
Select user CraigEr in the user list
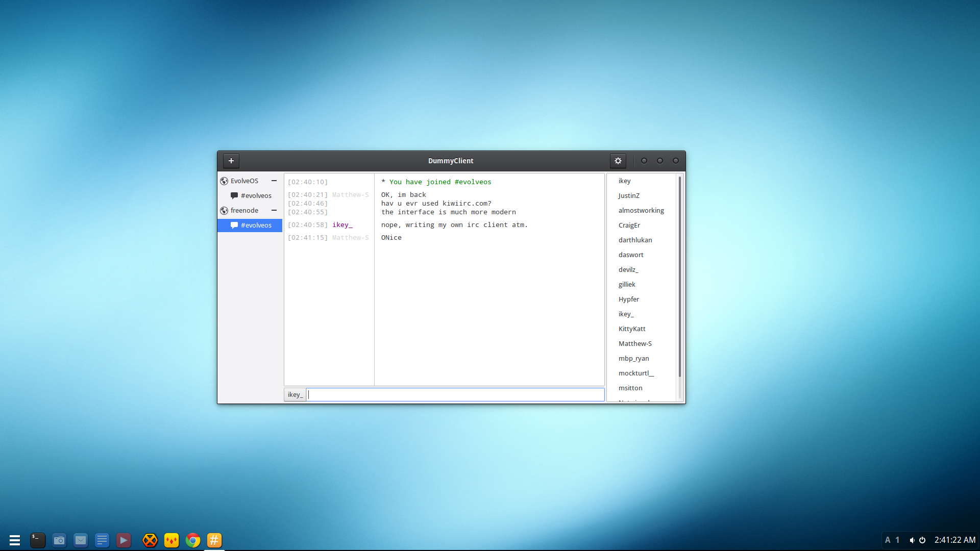click(x=629, y=226)
